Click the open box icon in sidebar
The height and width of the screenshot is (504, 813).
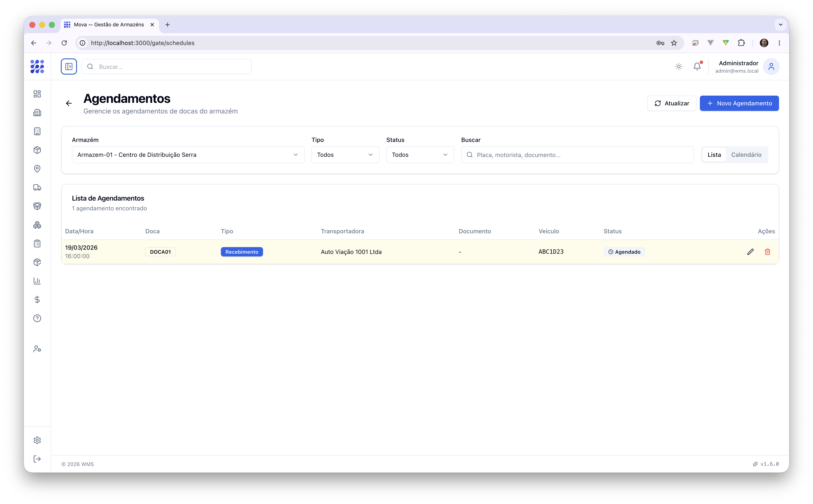[x=37, y=206]
